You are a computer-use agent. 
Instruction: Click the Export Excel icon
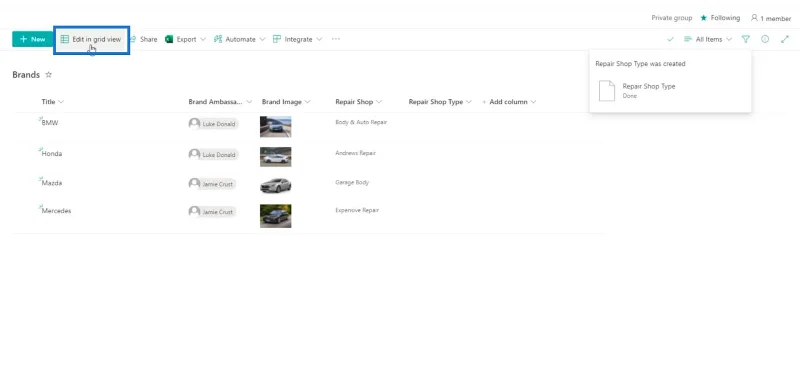169,39
